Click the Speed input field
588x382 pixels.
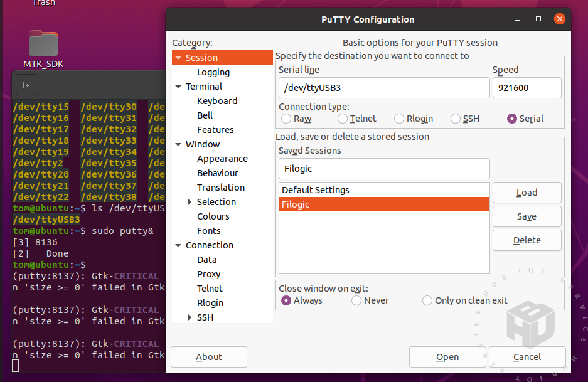click(527, 88)
